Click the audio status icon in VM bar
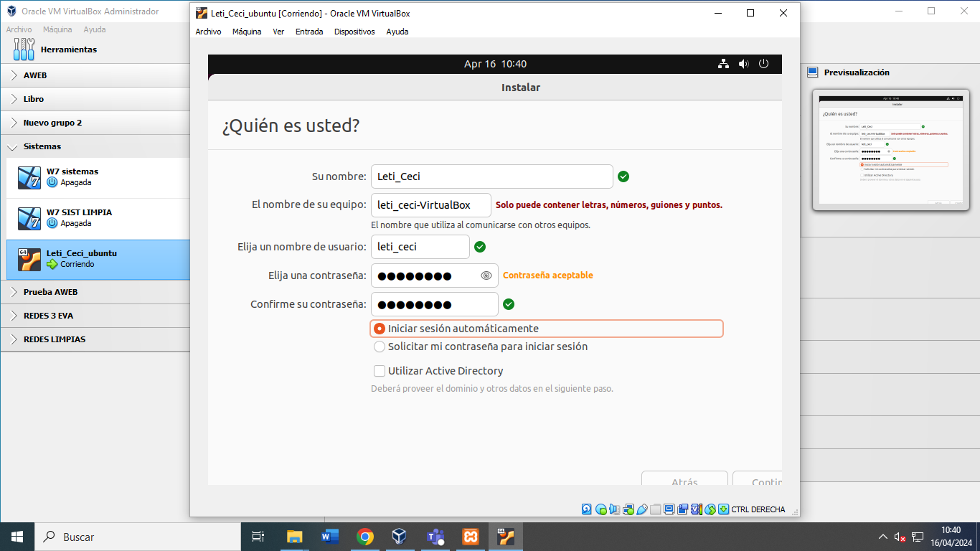 [614, 509]
